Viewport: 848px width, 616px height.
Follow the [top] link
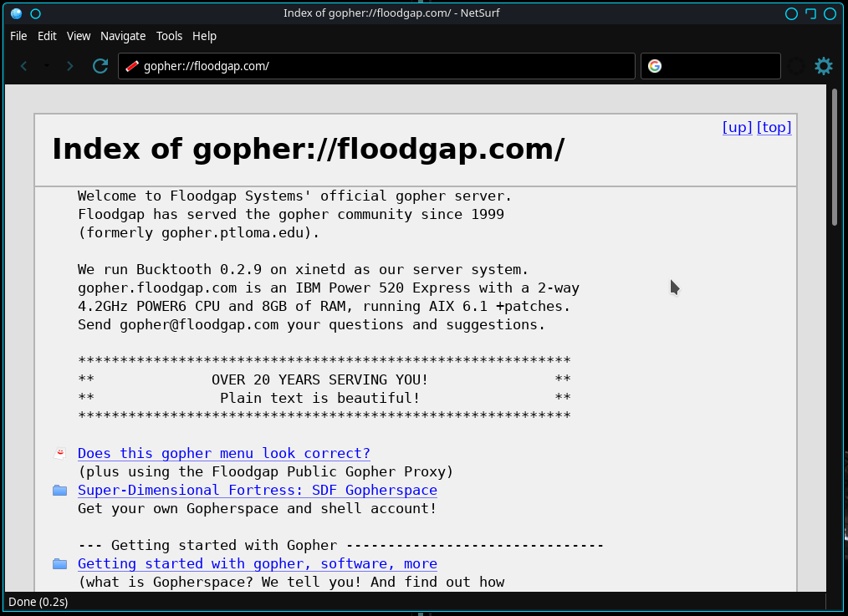774,127
